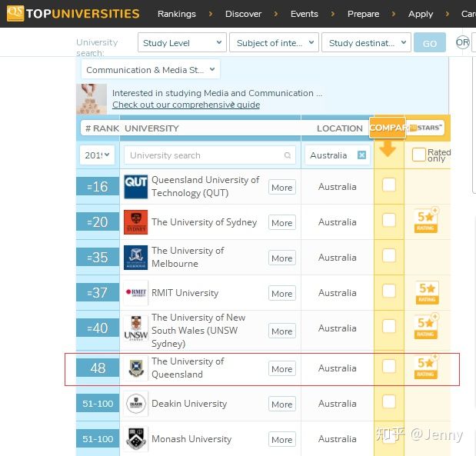Click the RMIT University logo
Screen dimensions: 476x456
135,293
